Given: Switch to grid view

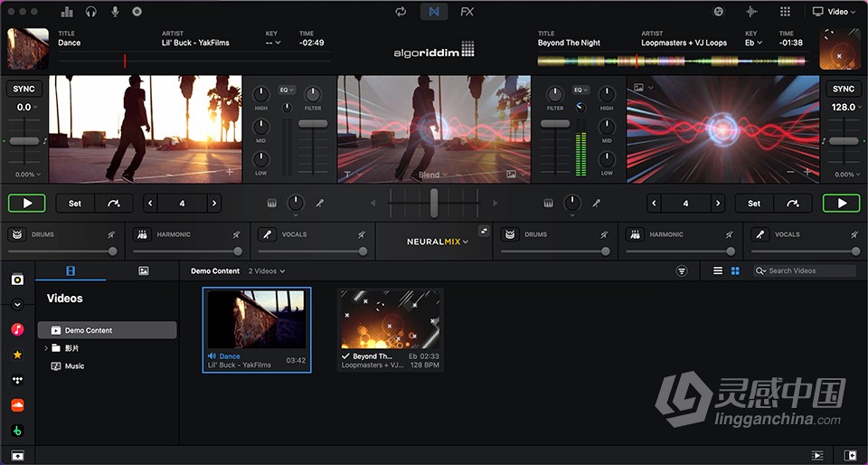Looking at the screenshot, I should coord(735,270).
